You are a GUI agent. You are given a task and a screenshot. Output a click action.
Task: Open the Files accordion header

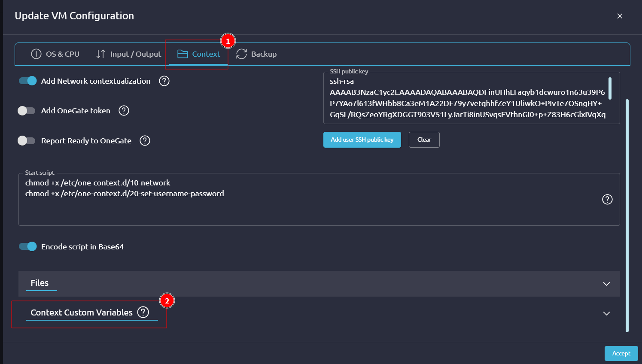pos(40,283)
